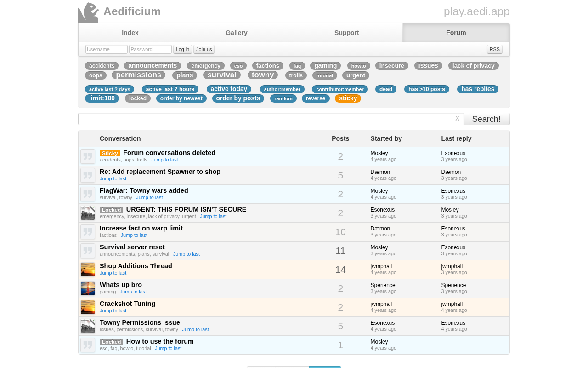Click the Search! button
Image resolution: width=588 pixels, height=368 pixels.
(486, 119)
